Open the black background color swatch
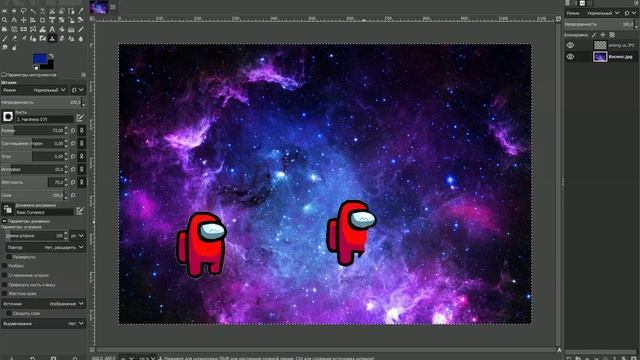The image size is (640, 360). [x=50, y=65]
